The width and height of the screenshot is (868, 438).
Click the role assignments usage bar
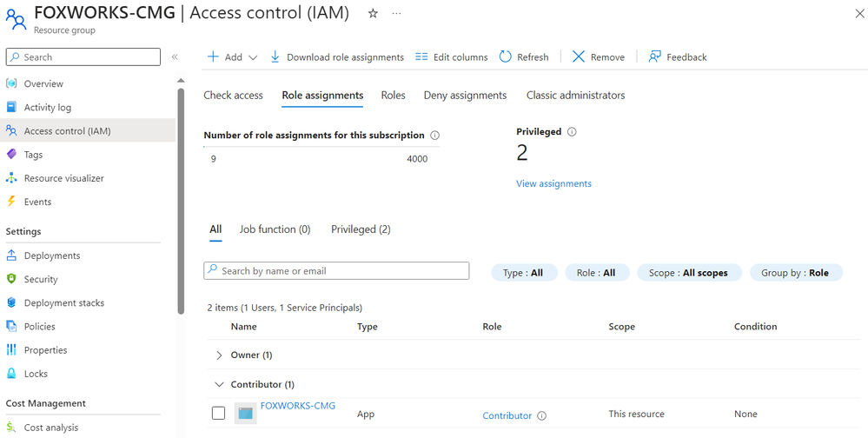(321, 147)
